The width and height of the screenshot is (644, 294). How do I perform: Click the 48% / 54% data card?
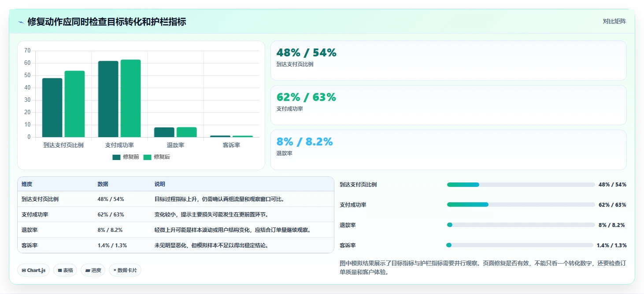448,60
